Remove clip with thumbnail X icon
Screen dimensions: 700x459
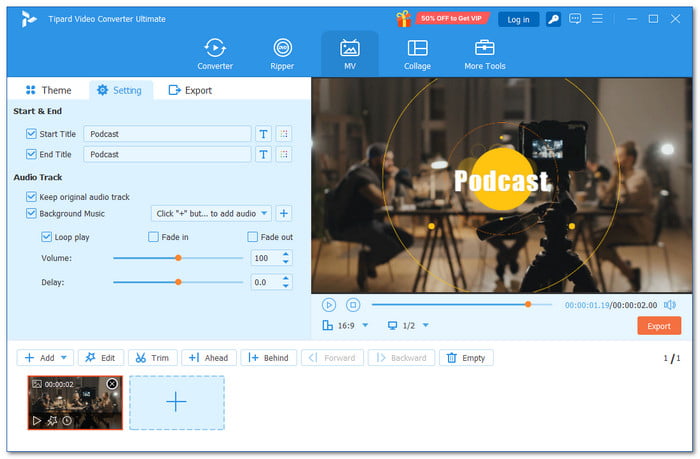tap(112, 384)
